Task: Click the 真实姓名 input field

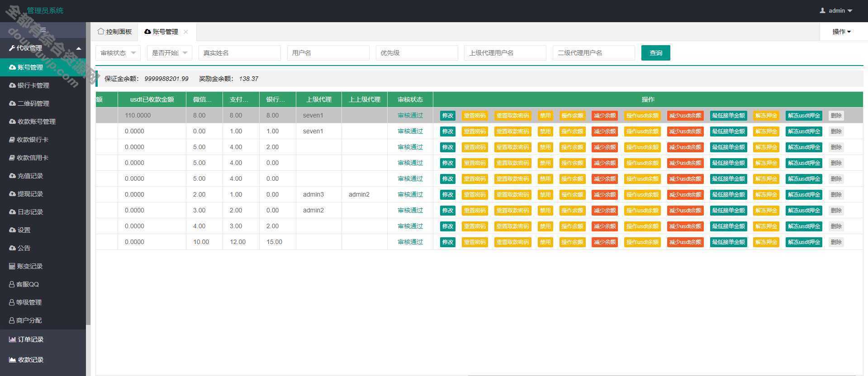Action: pos(240,53)
